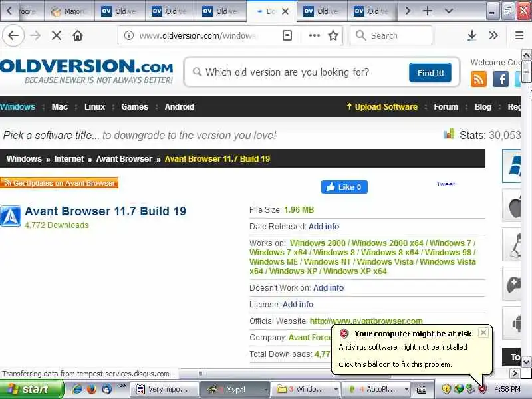This screenshot has width=532, height=399.
Task: Open the Windows Start button
Action: point(31,389)
